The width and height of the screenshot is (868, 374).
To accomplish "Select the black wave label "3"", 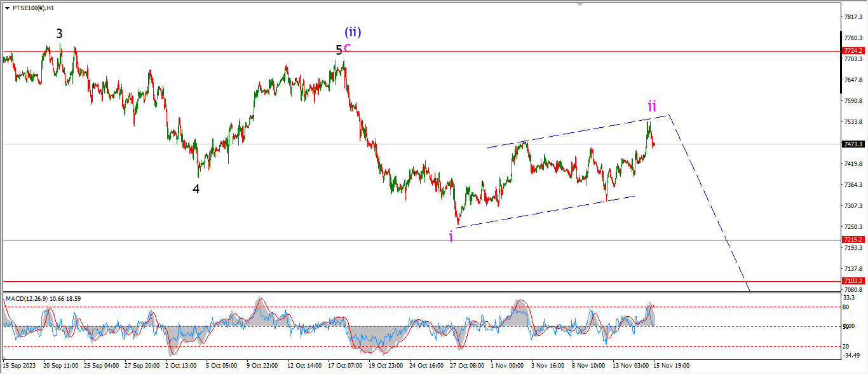I will coord(59,34).
